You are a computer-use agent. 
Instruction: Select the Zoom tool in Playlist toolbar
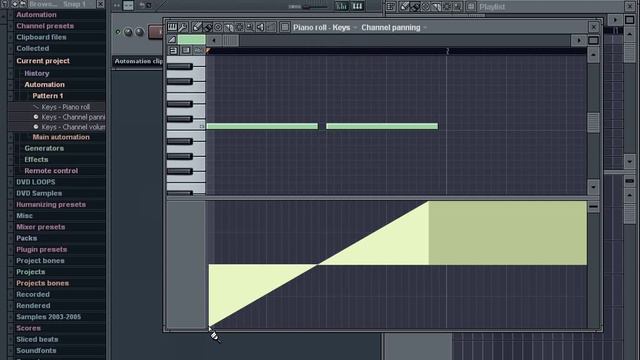pos(457,7)
